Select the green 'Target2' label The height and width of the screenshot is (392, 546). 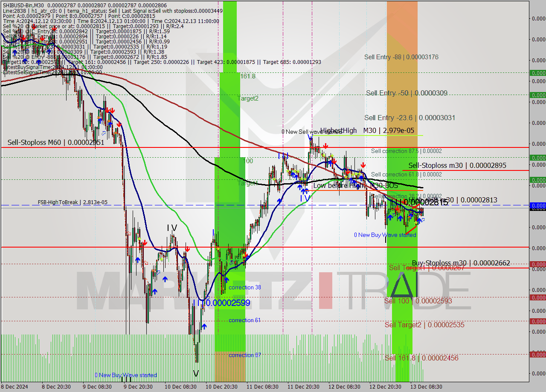tap(248, 98)
